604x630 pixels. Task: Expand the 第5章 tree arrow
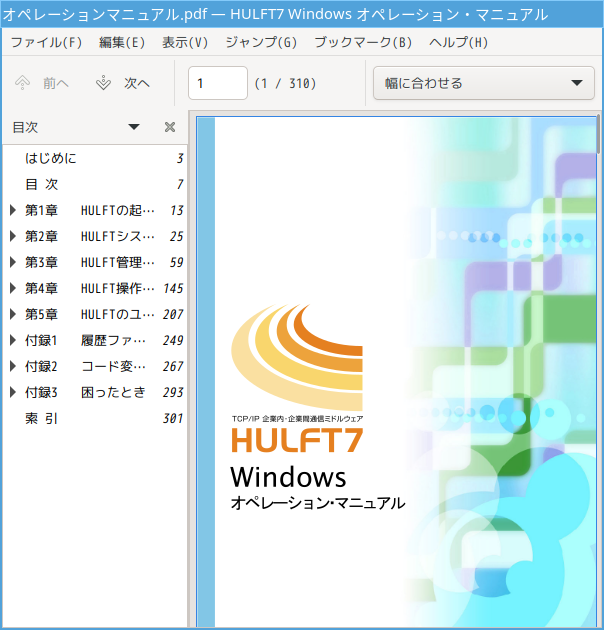click(x=13, y=314)
